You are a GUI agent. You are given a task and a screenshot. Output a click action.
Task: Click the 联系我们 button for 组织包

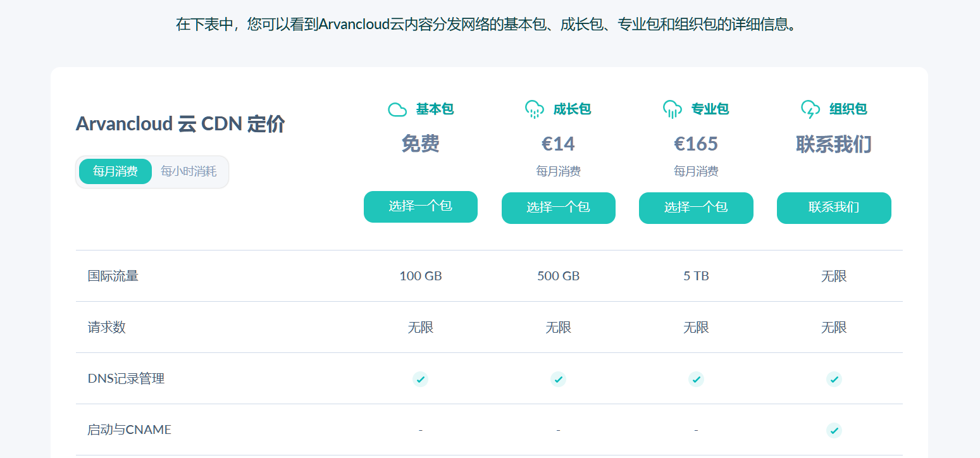[834, 208]
